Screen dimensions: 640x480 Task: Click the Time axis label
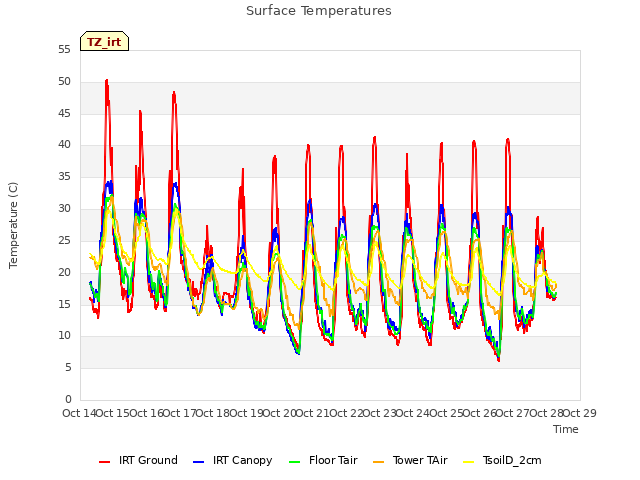coord(566,429)
